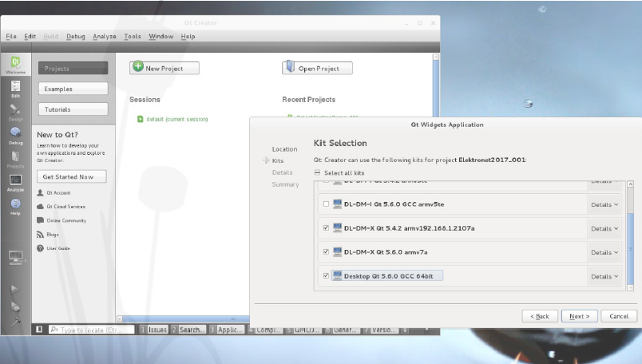Click the DL-DM-X Qt 5.6.0 armv7a kit icon
The width and height of the screenshot is (642, 364).
[337, 251]
